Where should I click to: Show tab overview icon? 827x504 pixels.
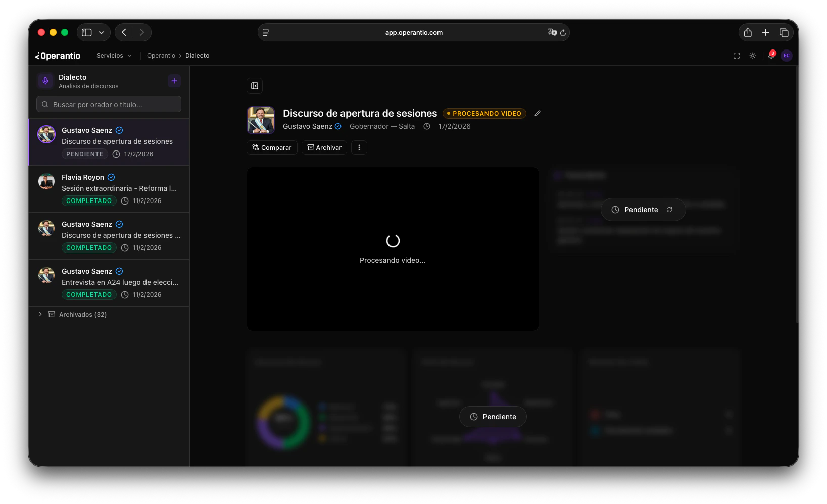(x=784, y=32)
